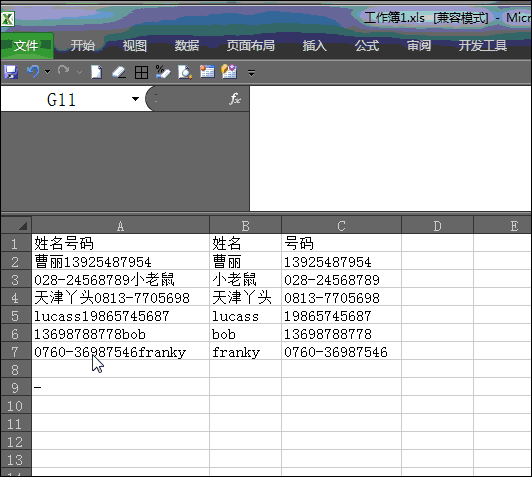
Task: Switch to the 开发工具 tab
Action: 483,45
